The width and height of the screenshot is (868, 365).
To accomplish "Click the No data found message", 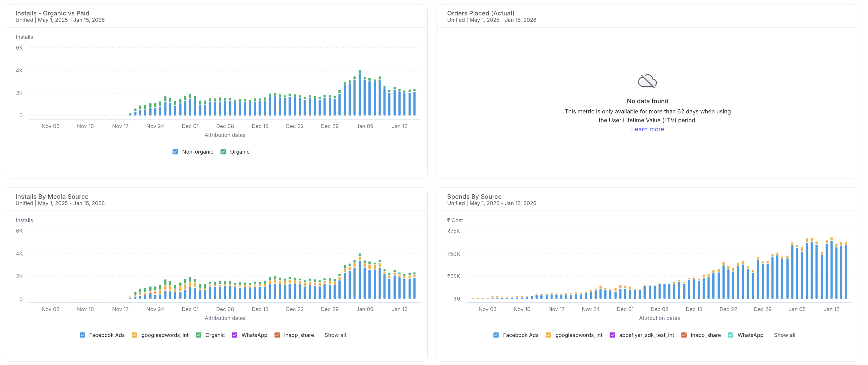I will point(647,101).
